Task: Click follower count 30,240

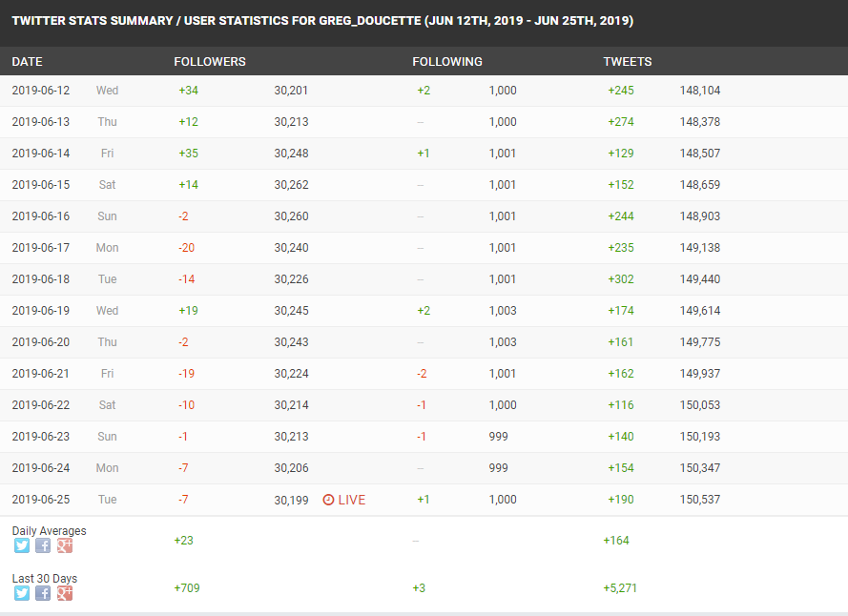Action: (291, 248)
